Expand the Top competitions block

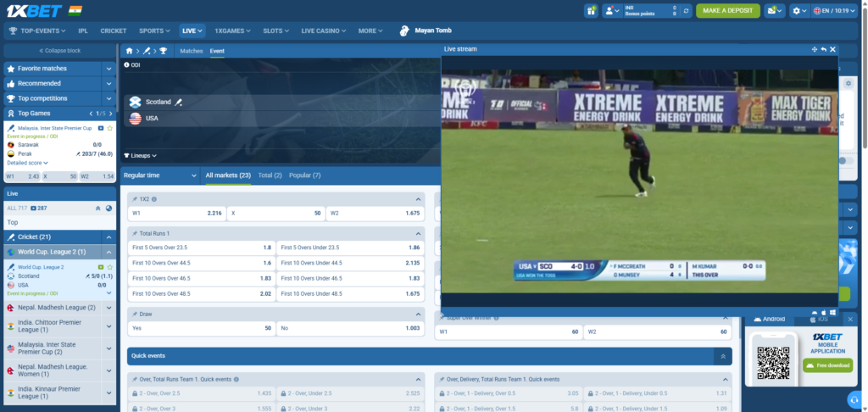(x=109, y=98)
